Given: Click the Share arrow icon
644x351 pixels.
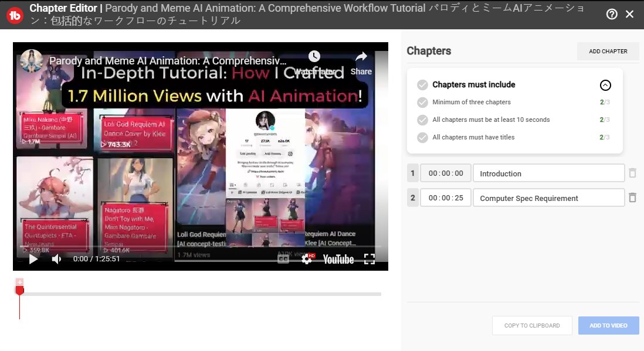Looking at the screenshot, I should coord(361,56).
